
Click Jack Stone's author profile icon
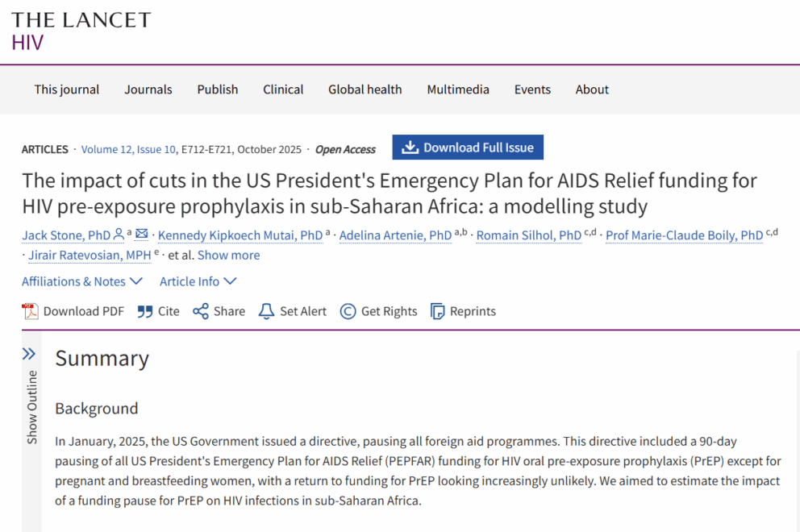(x=119, y=235)
